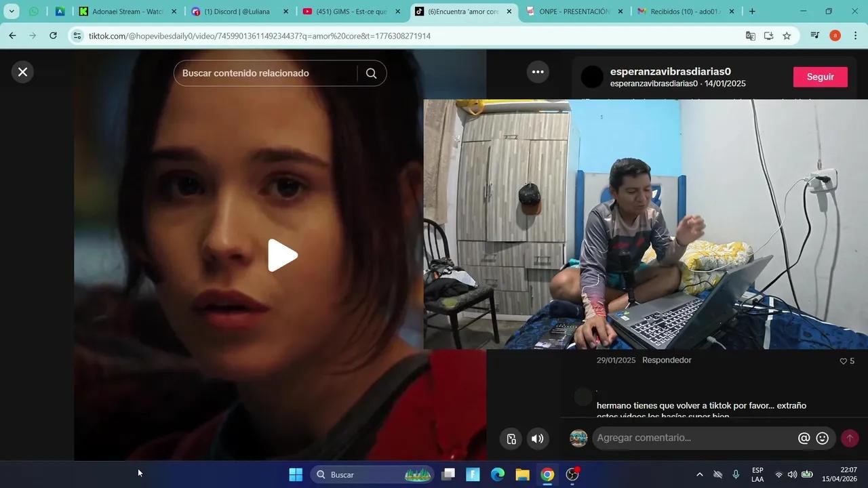The width and height of the screenshot is (868, 488).
Task: Click the Seguir button
Action: tap(820, 76)
